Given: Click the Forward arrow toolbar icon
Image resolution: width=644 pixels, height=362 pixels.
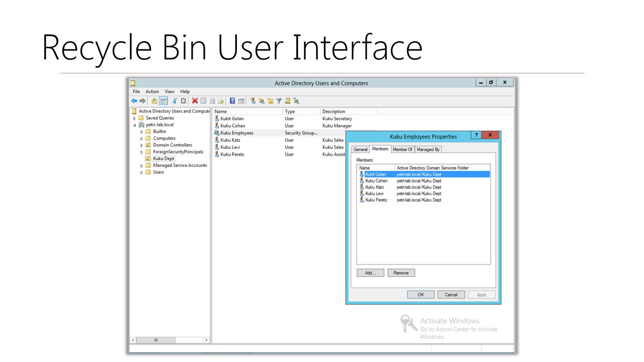Looking at the screenshot, I should click(x=142, y=101).
